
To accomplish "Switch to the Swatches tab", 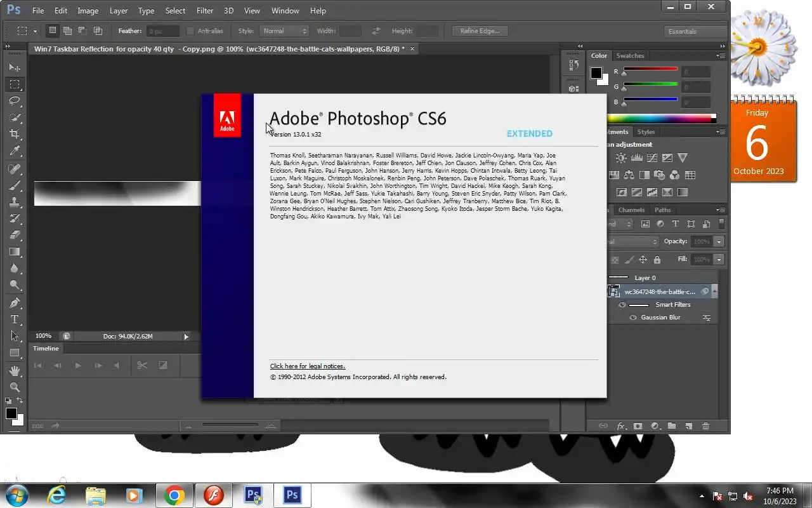I will [630, 56].
